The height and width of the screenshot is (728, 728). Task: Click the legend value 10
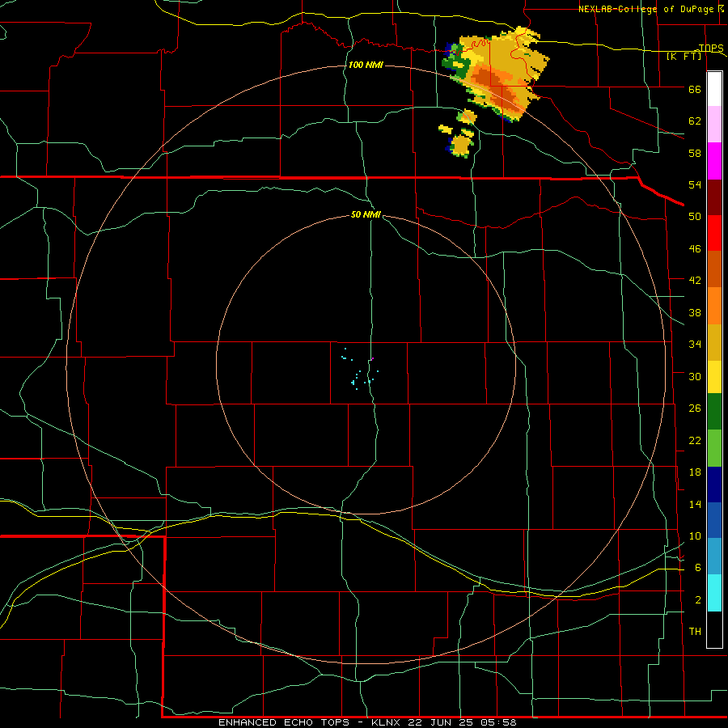click(695, 536)
